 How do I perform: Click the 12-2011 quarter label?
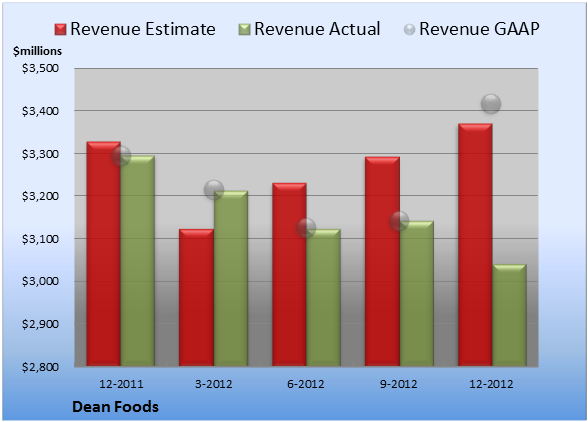click(x=121, y=384)
